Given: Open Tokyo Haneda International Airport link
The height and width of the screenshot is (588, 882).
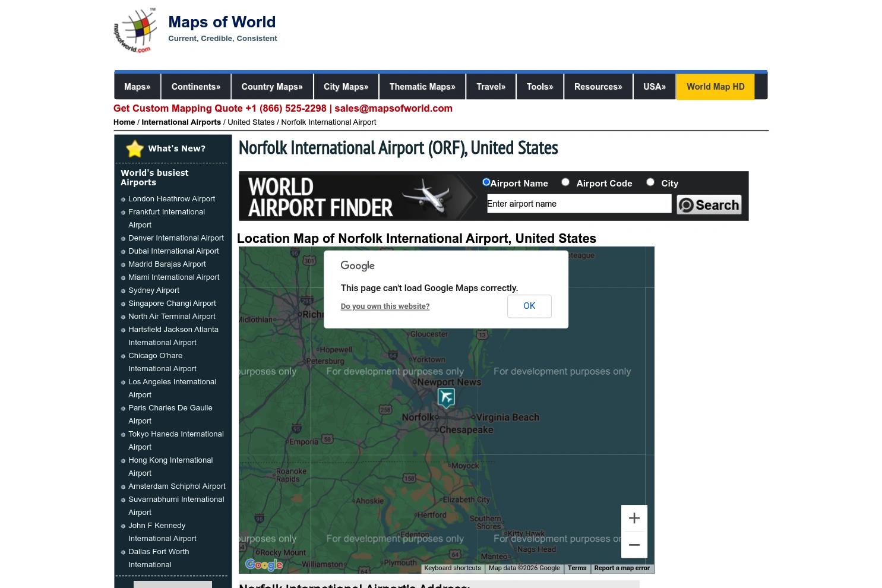Looking at the screenshot, I should 176,441.
